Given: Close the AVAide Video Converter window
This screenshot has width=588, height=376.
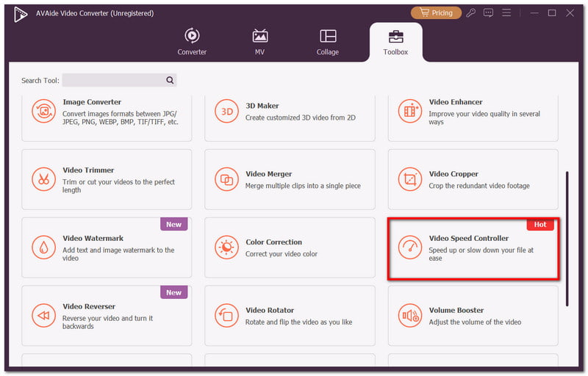Looking at the screenshot, I should [570, 13].
